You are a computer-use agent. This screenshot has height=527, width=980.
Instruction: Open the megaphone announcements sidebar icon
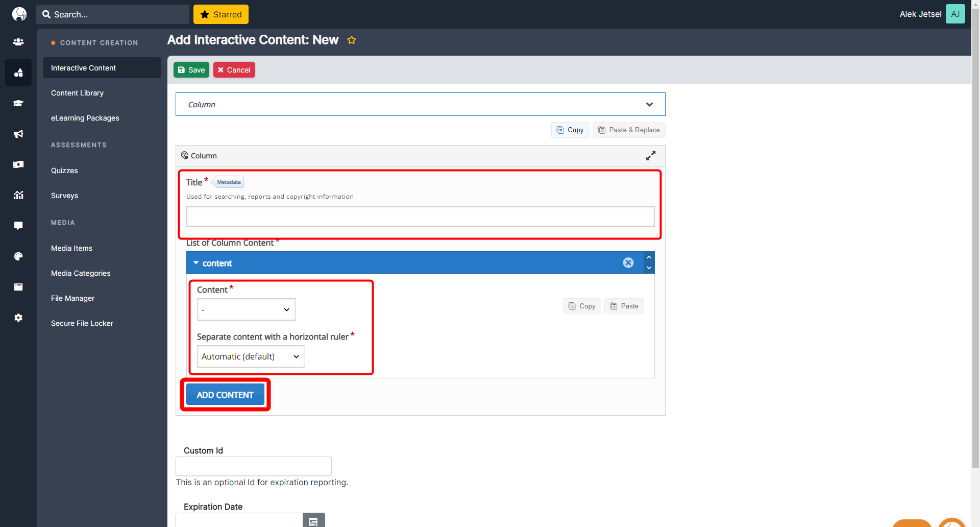pyautogui.click(x=18, y=134)
